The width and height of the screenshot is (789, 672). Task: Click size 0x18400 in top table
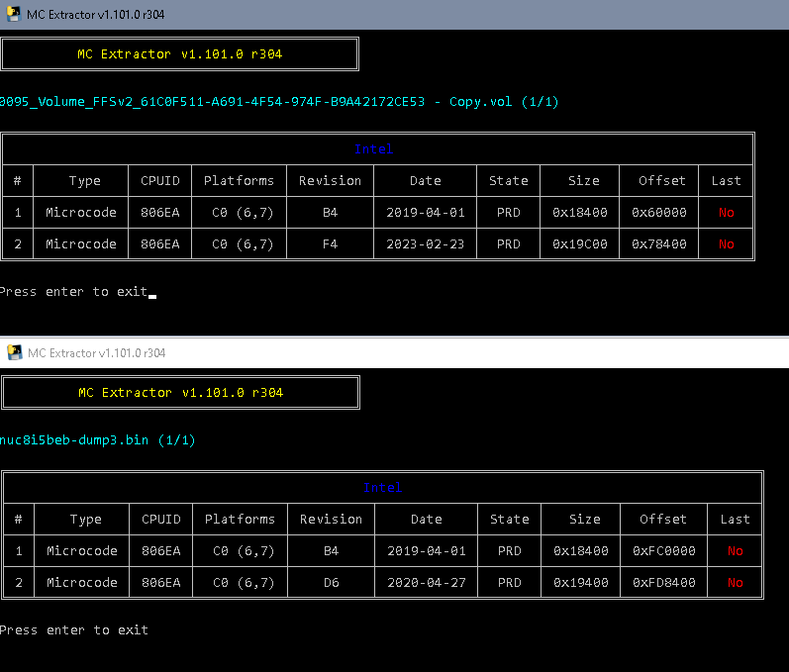click(x=580, y=212)
